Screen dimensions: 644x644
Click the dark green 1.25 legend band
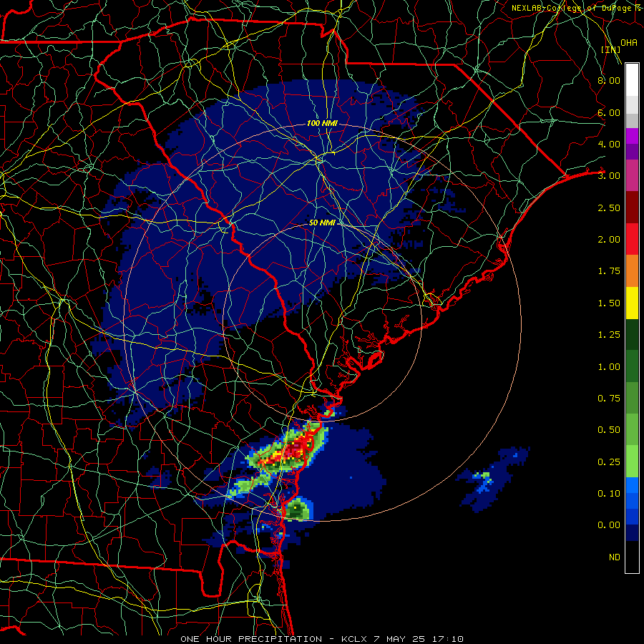click(x=632, y=334)
